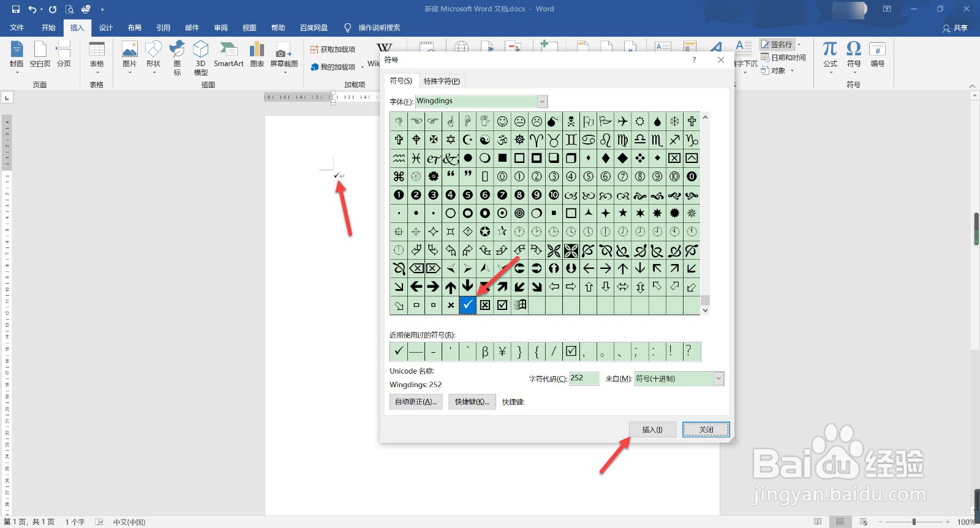
Task: Open the Font (字体) Wingdings dropdown
Action: pyautogui.click(x=542, y=102)
